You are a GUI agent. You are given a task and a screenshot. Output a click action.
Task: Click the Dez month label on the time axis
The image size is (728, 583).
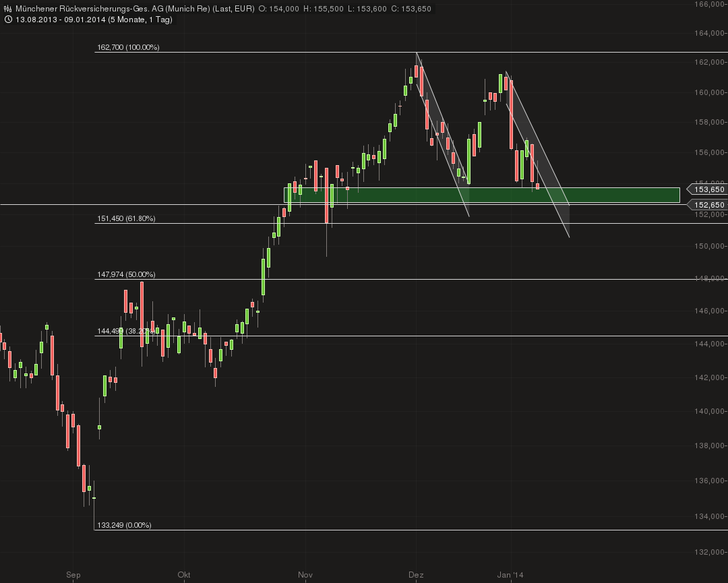416,575
